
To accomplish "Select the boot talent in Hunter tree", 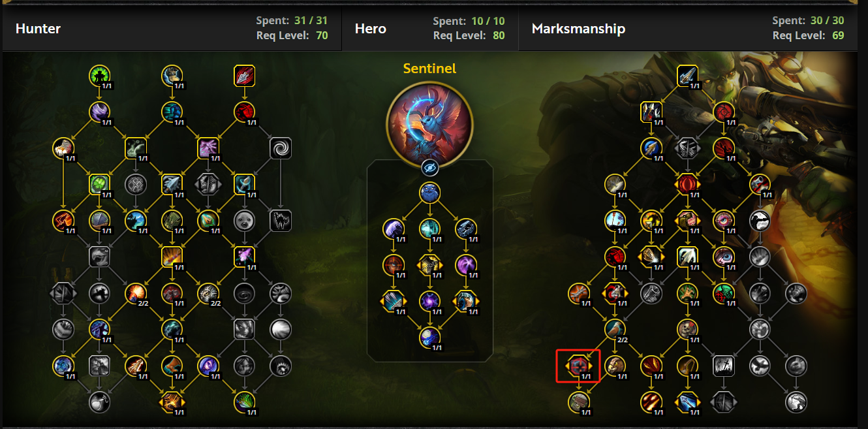I will 172,366.
